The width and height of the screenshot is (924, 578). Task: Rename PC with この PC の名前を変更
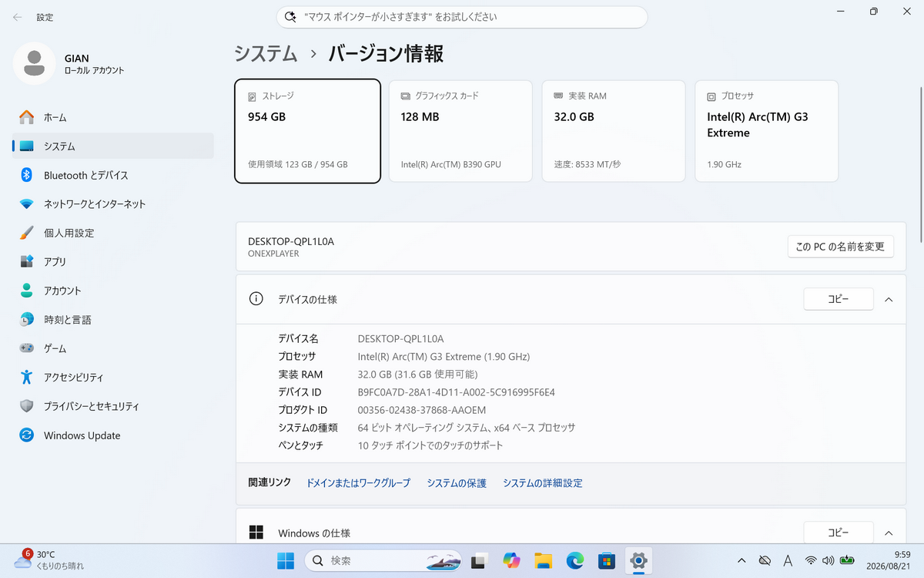click(x=841, y=247)
